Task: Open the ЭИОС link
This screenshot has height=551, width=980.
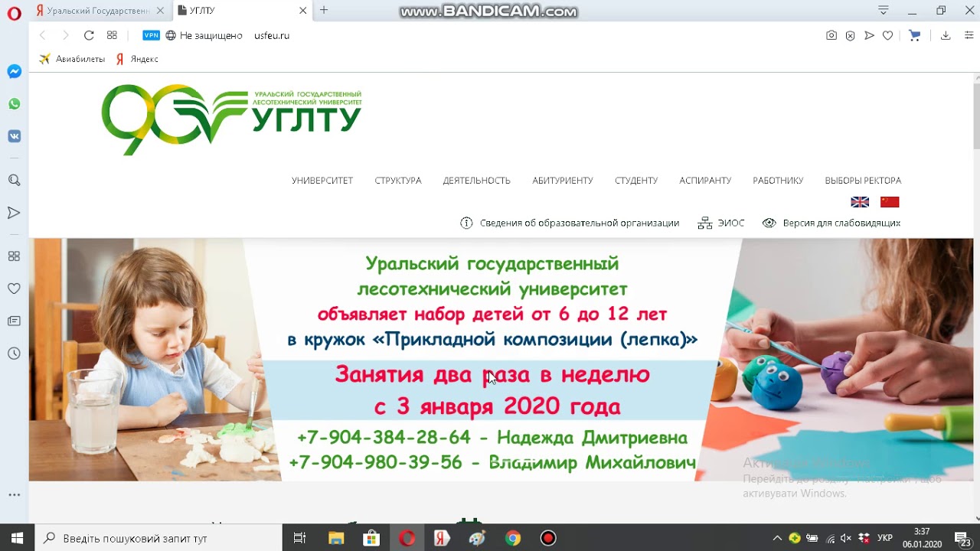Action: tap(721, 223)
